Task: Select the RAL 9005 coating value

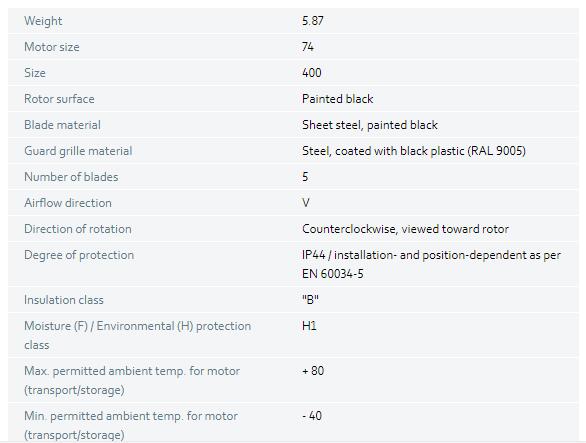Action: [414, 151]
